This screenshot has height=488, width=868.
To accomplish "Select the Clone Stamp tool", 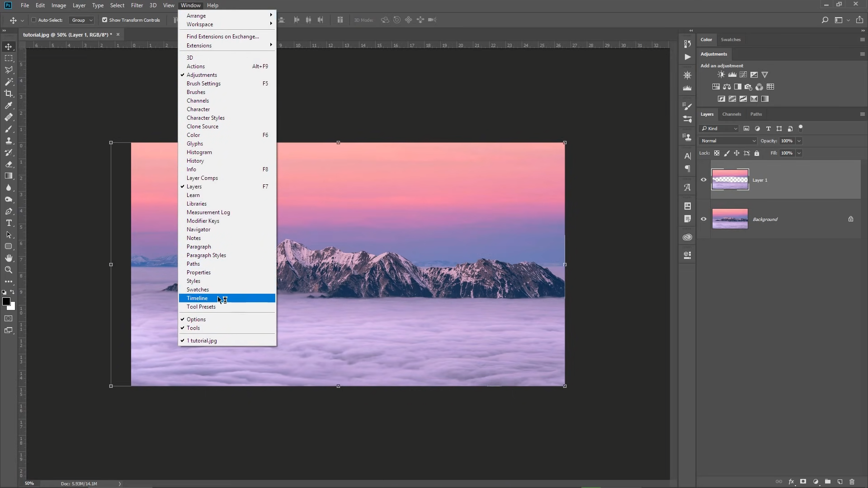I will click(x=9, y=141).
